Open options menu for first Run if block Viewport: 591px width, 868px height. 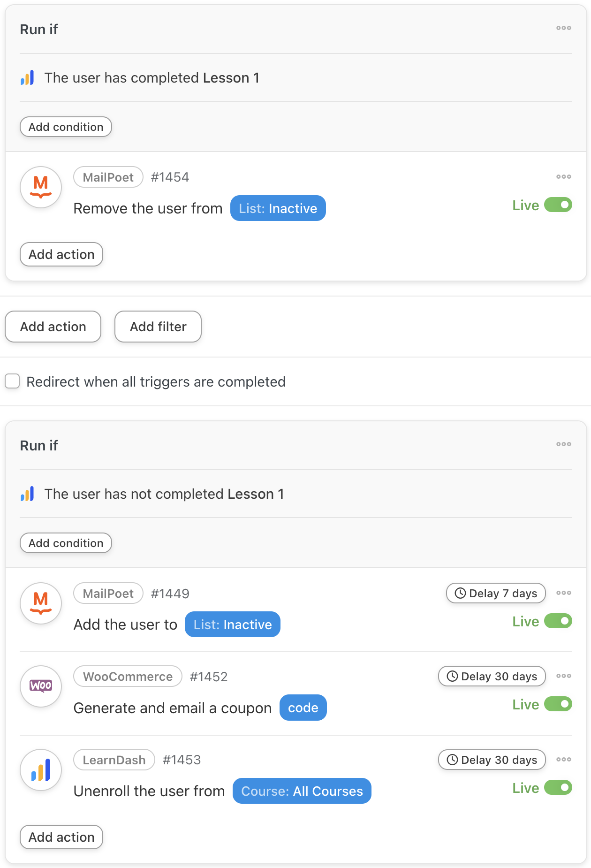(x=563, y=28)
